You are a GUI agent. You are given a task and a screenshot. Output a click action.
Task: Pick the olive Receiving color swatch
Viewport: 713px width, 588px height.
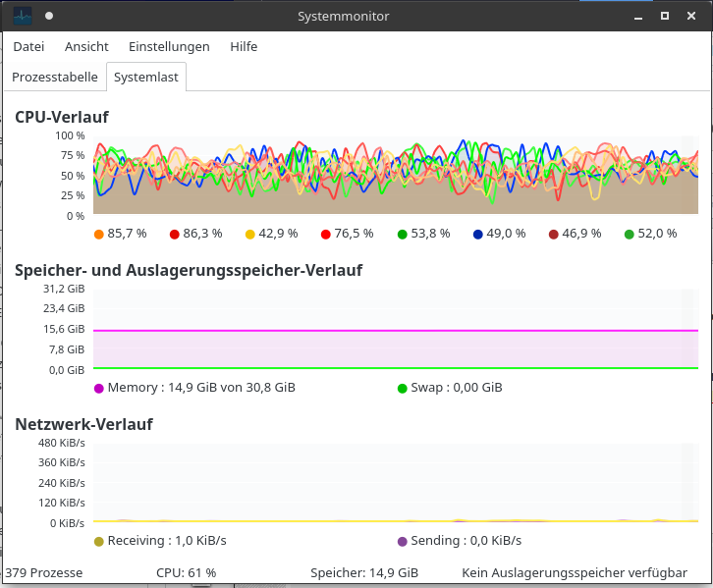pyautogui.click(x=98, y=541)
